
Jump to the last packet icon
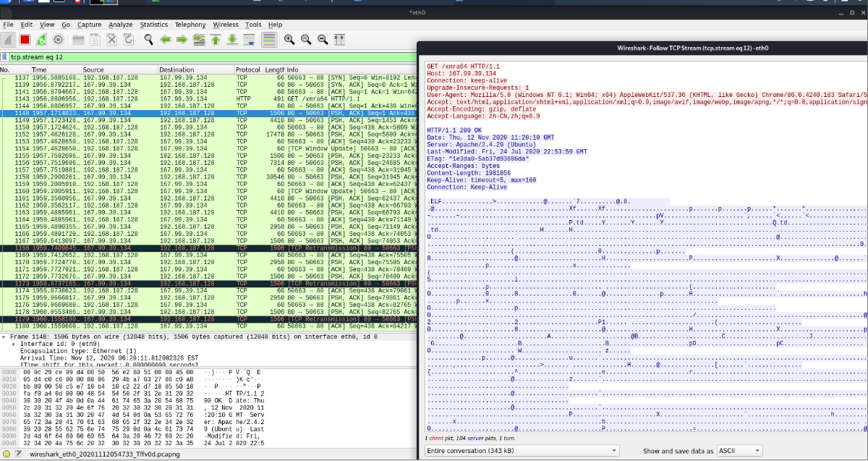click(x=231, y=39)
